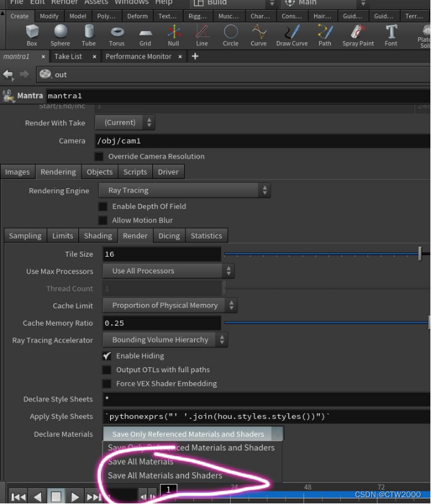Collapse the Declare Materials dropdown
Viewport: 431px width, 504px height.
point(193,434)
